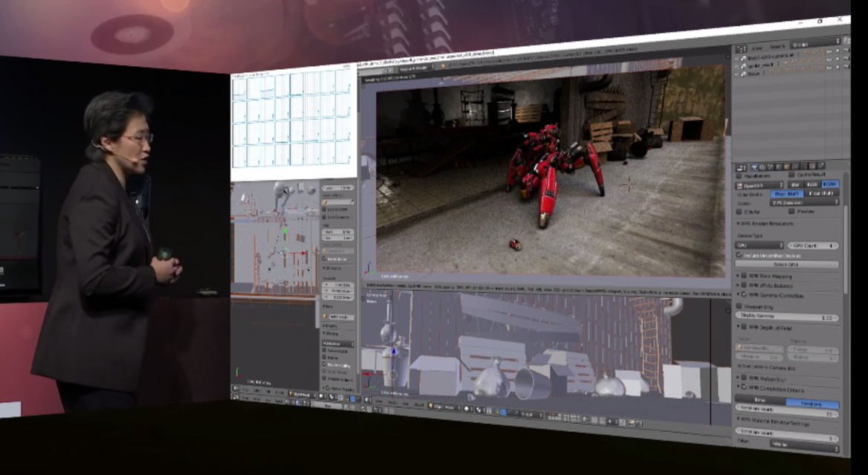Open the Filter dropdown at the panel bottom
Viewport: 868px width, 475px height.
pyautogui.click(x=805, y=446)
